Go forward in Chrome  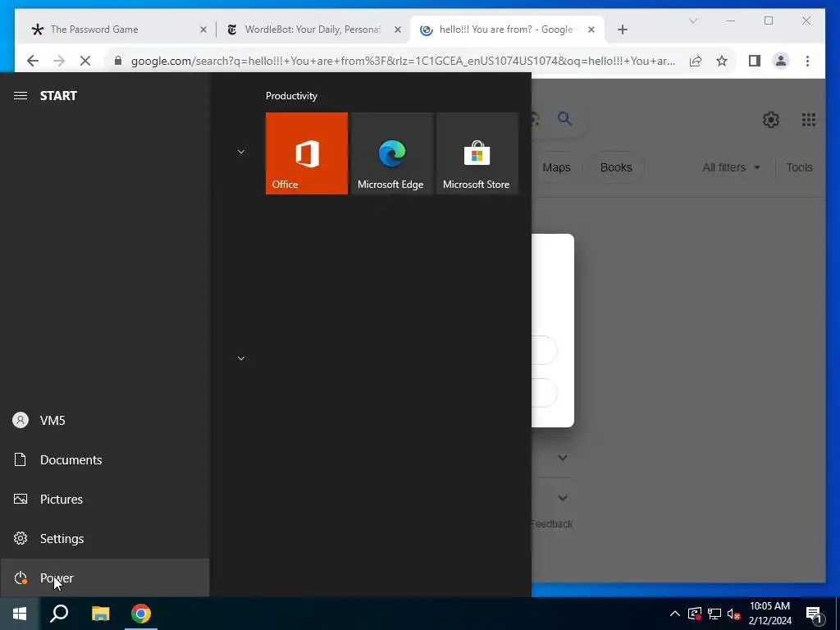59,61
